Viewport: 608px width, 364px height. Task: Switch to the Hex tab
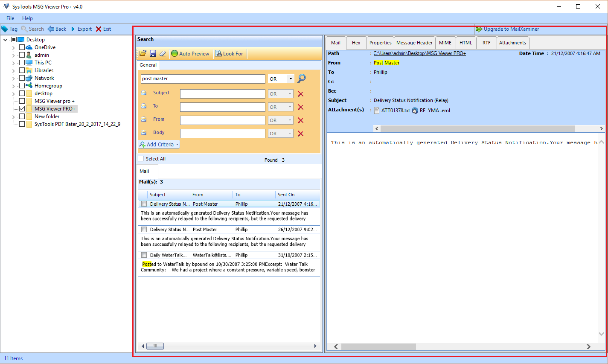pos(356,43)
